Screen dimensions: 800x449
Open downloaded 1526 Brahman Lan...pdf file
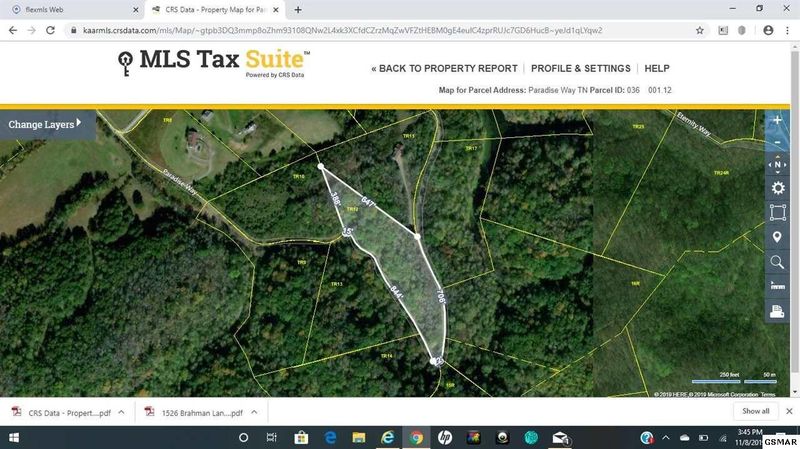pos(194,412)
